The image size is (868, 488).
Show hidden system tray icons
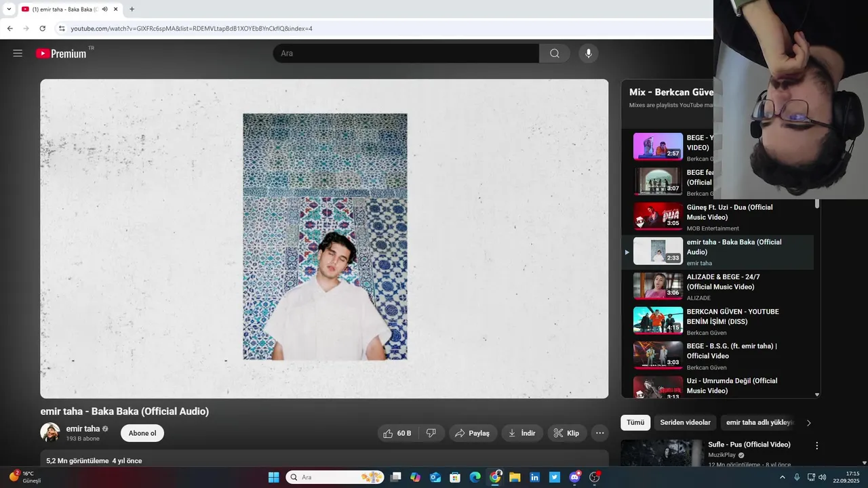tap(782, 477)
